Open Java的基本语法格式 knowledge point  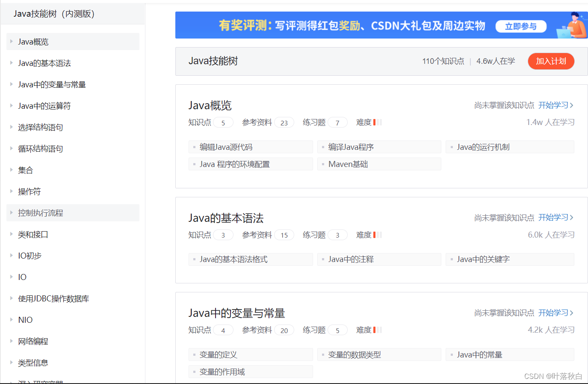coord(251,259)
